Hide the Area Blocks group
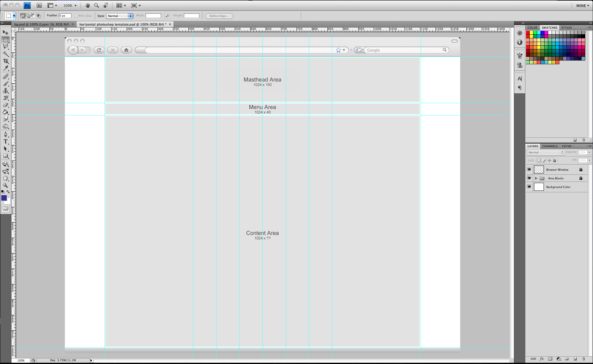 tap(529, 178)
